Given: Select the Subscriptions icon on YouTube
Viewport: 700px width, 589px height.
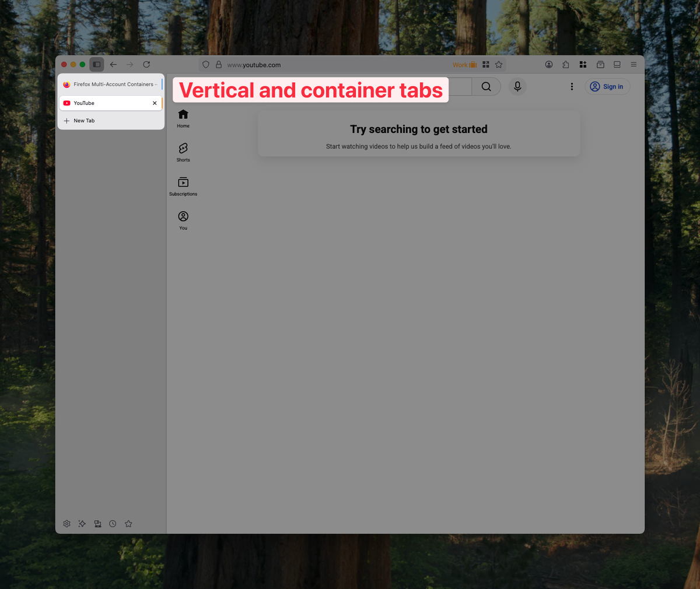Looking at the screenshot, I should [183, 185].
